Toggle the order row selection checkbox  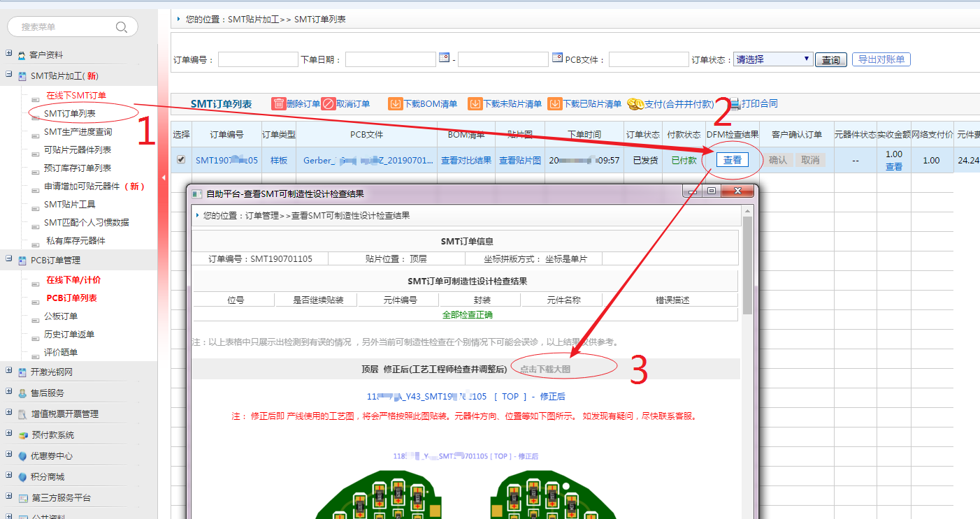pyautogui.click(x=181, y=159)
